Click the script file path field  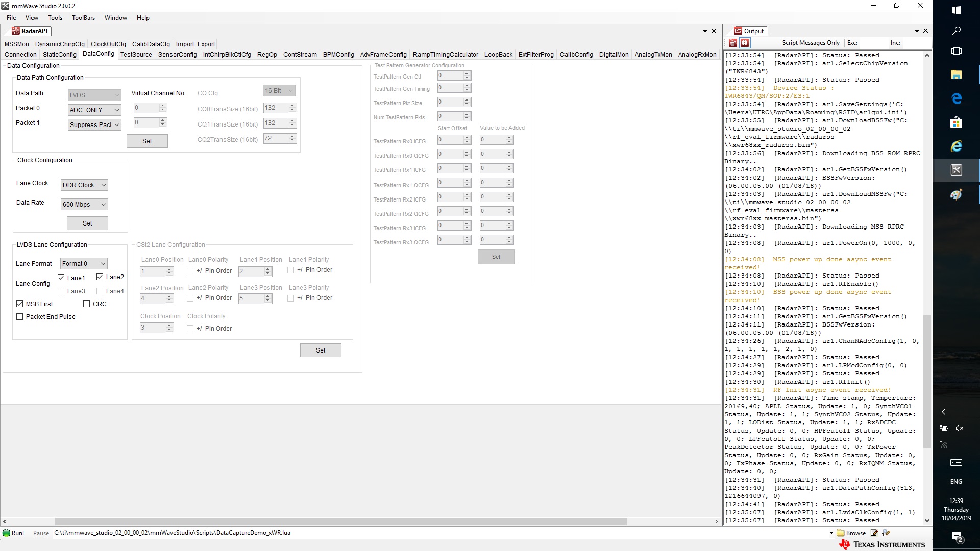[x=440, y=533]
